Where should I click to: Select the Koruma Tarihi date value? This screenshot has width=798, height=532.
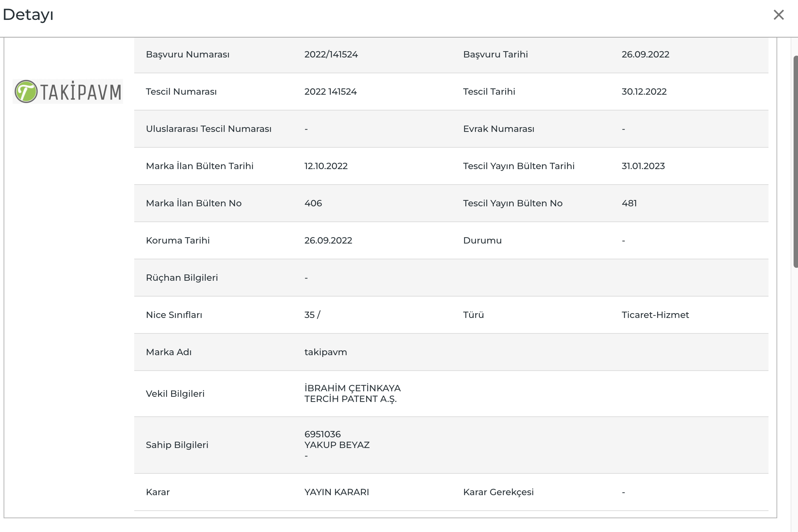328,241
